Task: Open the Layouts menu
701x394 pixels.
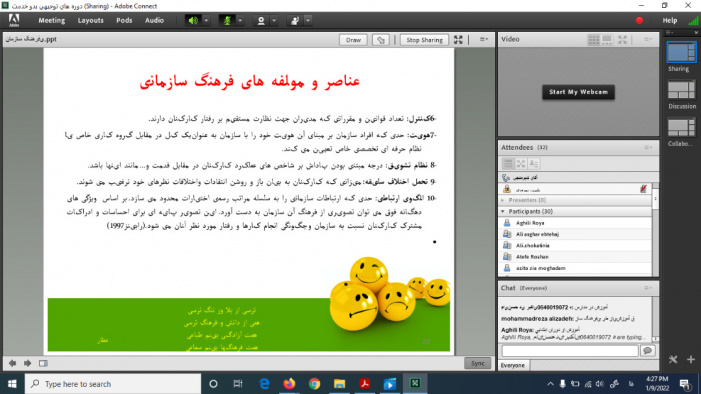Action: click(x=90, y=21)
